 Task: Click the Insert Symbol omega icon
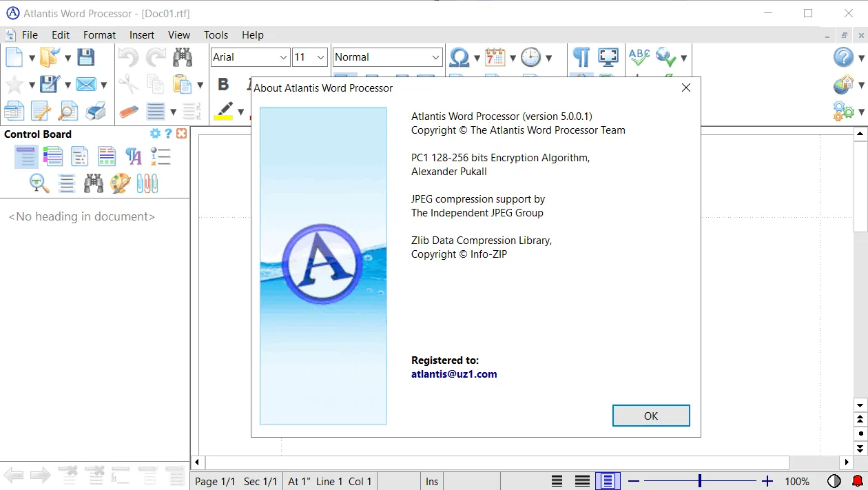[x=459, y=58]
